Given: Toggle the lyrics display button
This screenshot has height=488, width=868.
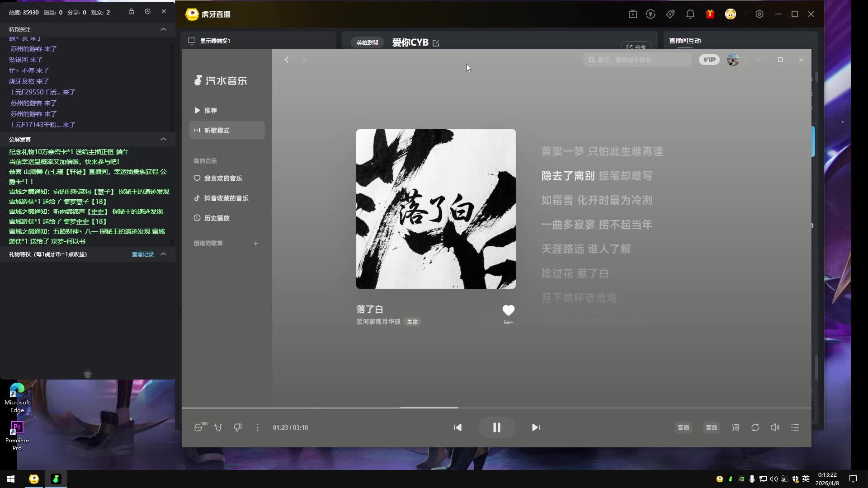Looking at the screenshot, I should tap(736, 427).
